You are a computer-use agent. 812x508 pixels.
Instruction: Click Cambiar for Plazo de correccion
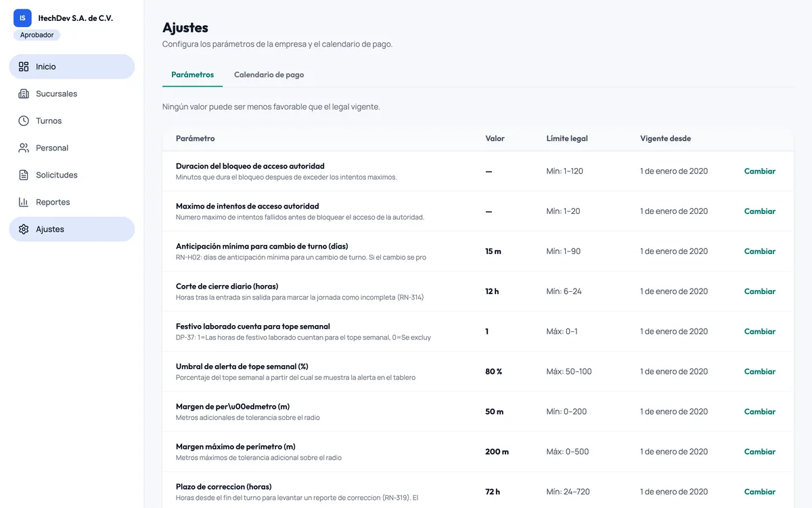click(x=760, y=492)
